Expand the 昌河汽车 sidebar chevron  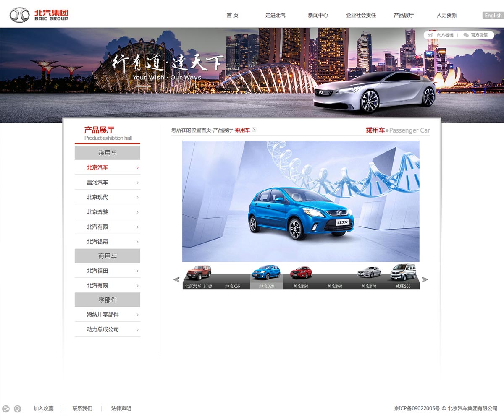tap(138, 183)
